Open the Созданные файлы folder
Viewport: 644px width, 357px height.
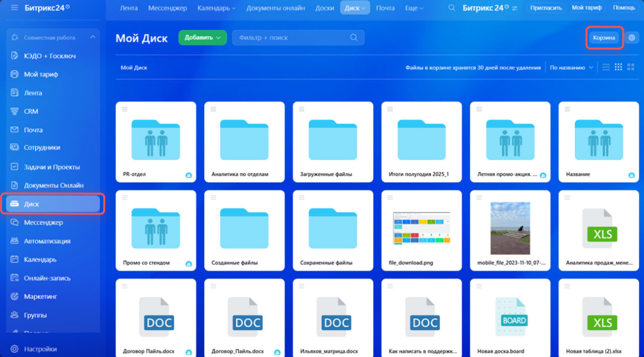pos(245,230)
